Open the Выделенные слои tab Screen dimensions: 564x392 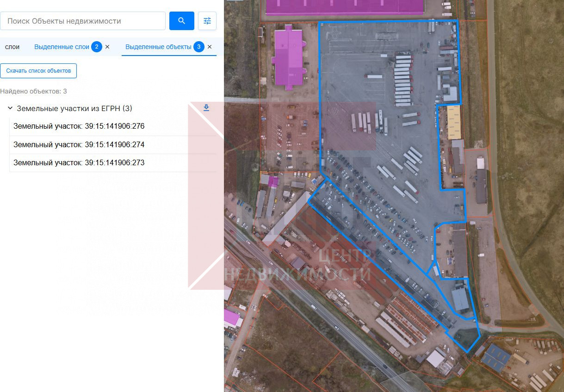(62, 47)
